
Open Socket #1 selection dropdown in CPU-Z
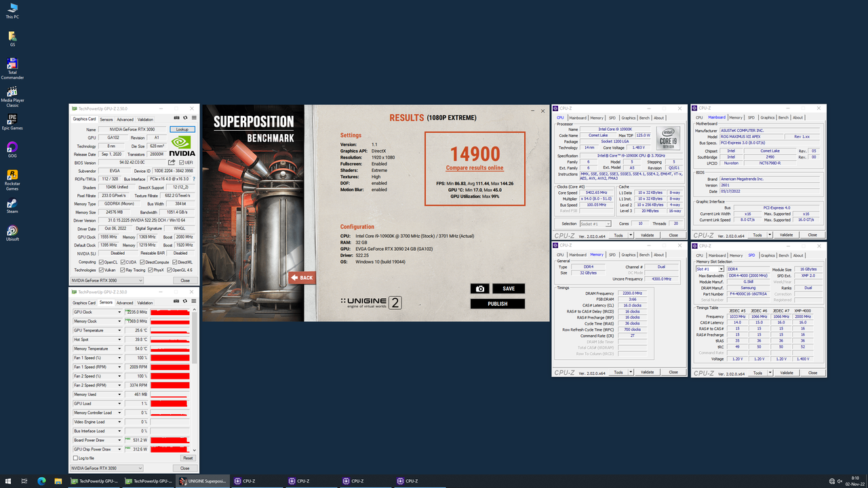[595, 224]
